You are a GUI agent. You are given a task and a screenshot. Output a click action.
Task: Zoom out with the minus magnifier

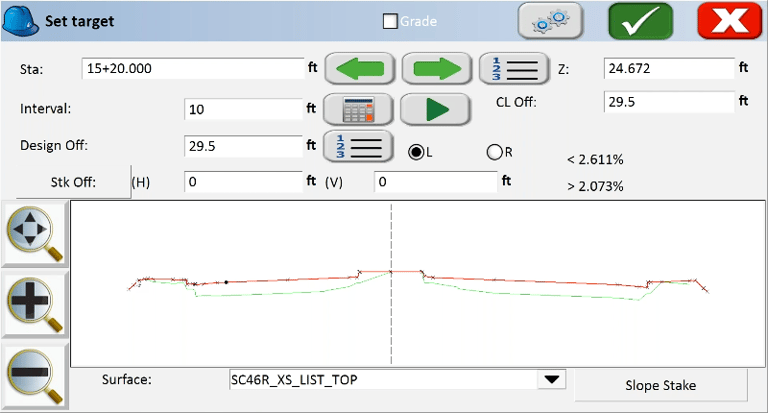pos(34,376)
